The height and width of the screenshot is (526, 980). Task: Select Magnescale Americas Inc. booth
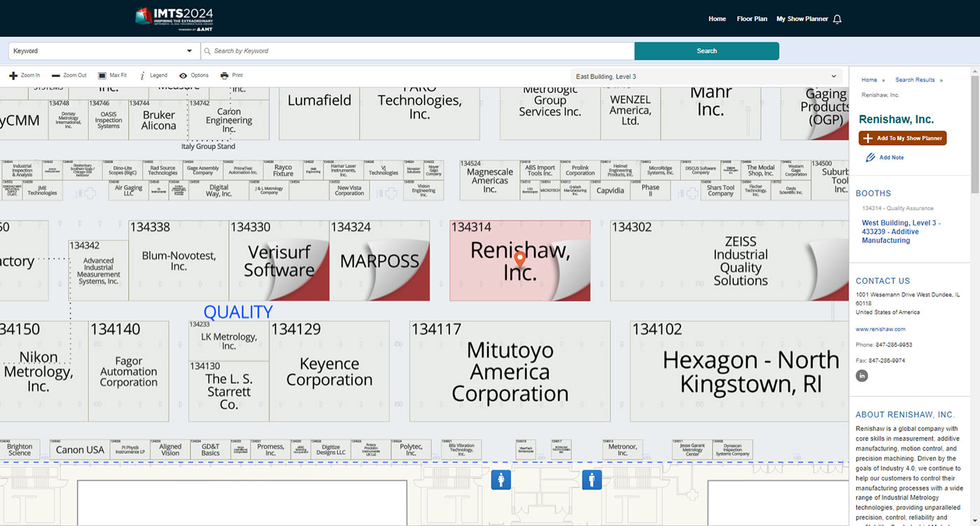pyautogui.click(x=490, y=180)
